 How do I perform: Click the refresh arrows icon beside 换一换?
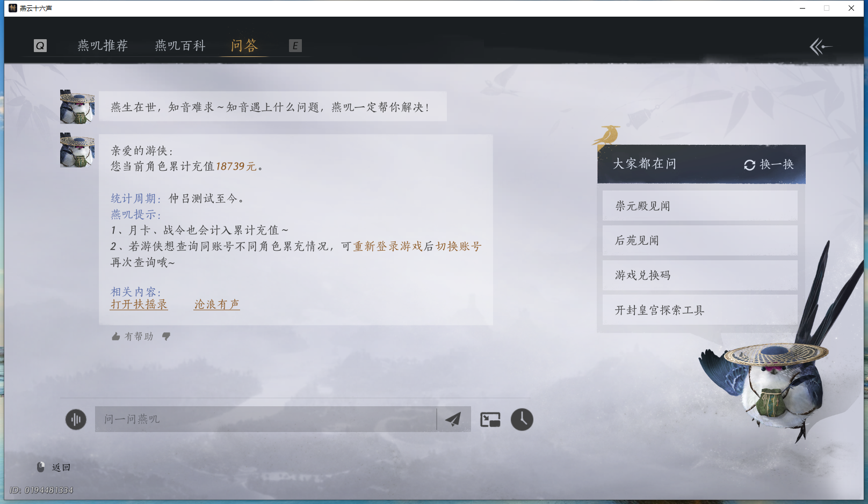750,165
